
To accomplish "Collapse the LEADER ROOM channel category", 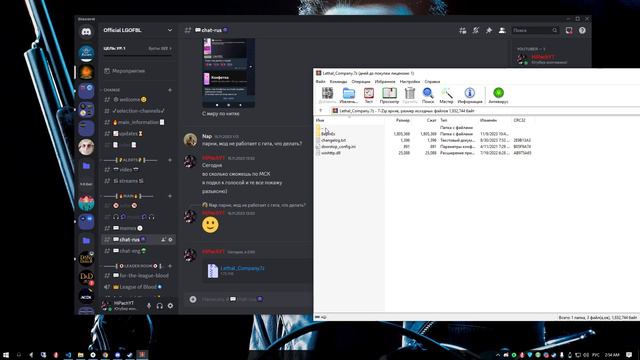I will 133,266.
